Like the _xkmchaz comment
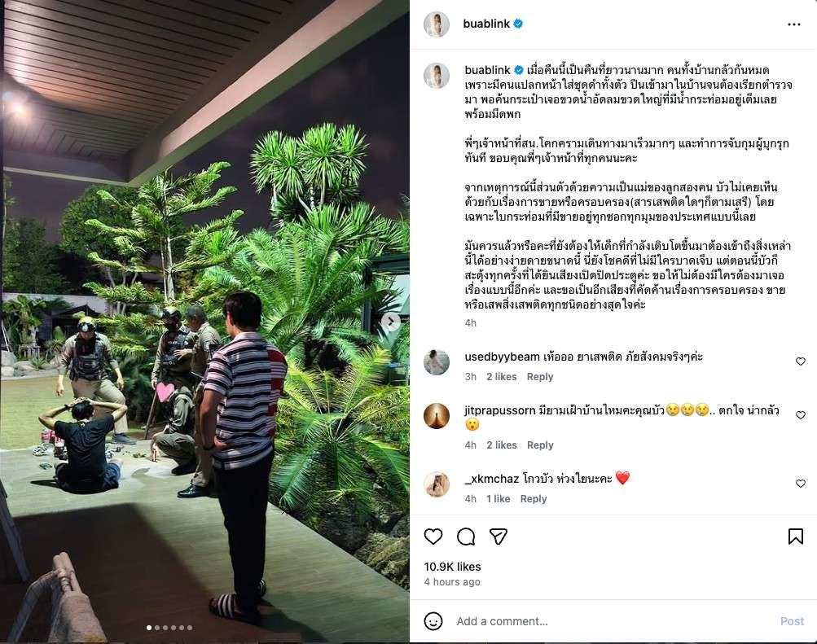Image resolution: width=817 pixels, height=644 pixels. [801, 484]
